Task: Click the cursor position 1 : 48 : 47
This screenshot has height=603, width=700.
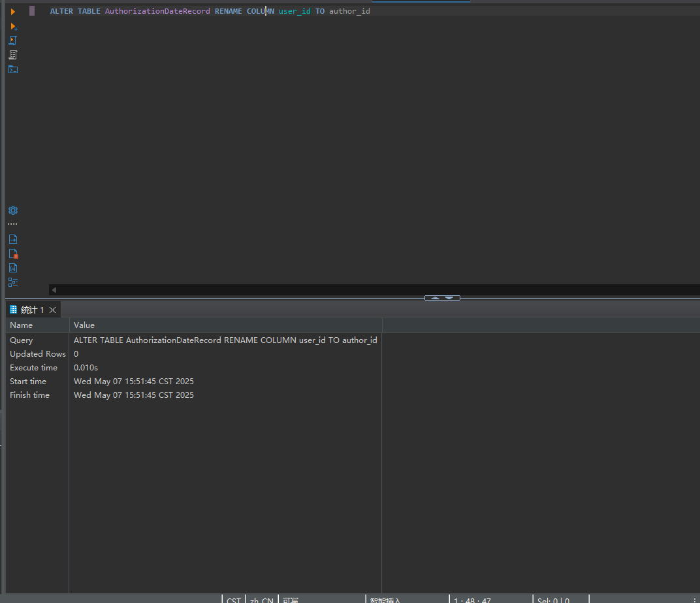Action: click(x=472, y=600)
